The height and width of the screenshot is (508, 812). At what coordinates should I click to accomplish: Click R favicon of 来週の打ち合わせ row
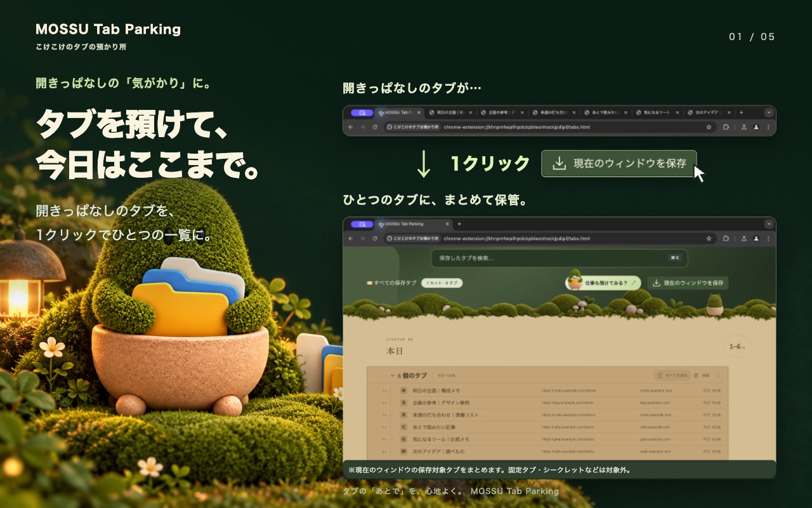pyautogui.click(x=403, y=415)
